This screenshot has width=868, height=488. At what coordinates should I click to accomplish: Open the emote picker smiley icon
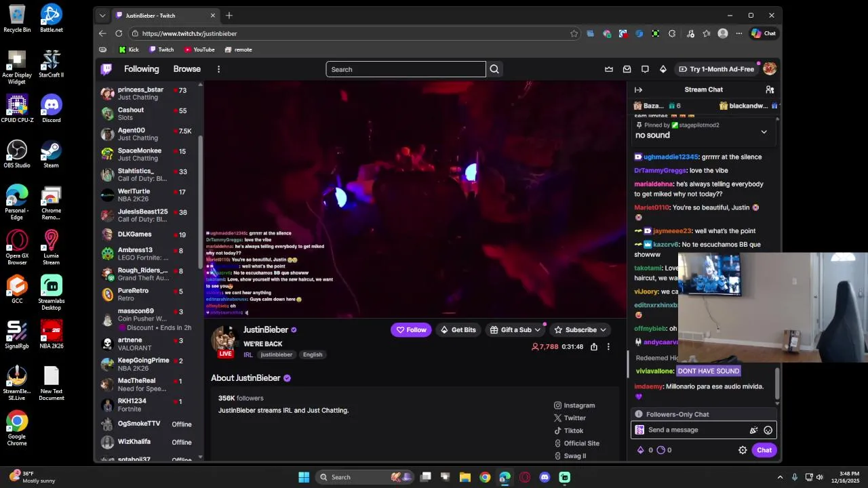click(x=768, y=430)
